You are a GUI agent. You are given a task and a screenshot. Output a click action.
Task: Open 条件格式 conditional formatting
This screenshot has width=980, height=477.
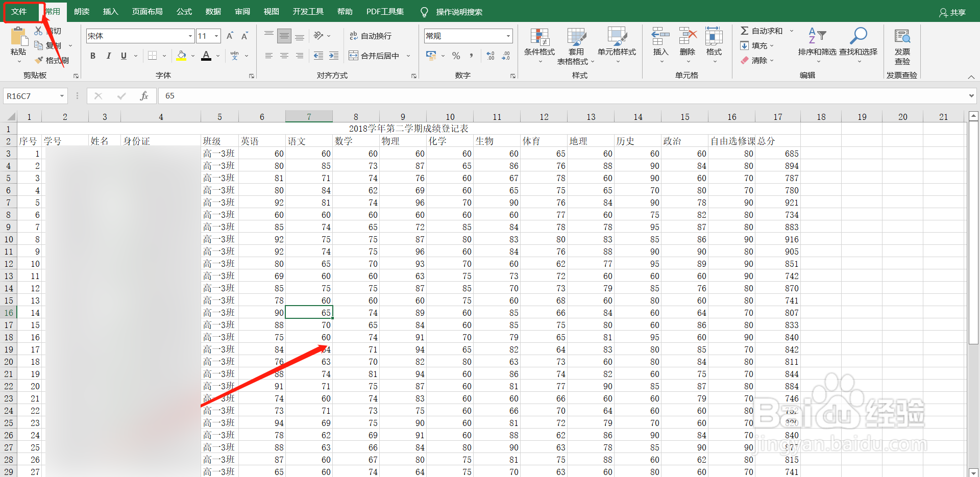coord(540,45)
